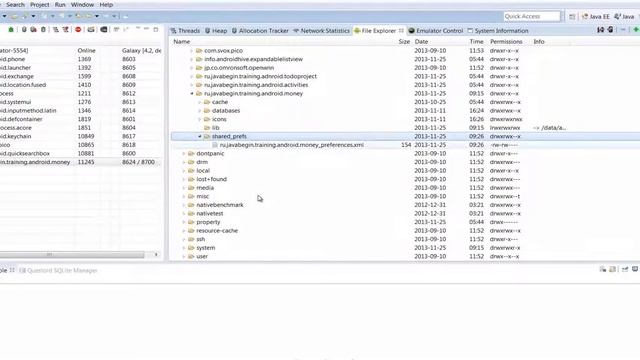Click the leftmost icon in the bottom panel toolbar
Image resolution: width=640 pixels, height=360 pixels.
pyautogui.click(x=603, y=269)
